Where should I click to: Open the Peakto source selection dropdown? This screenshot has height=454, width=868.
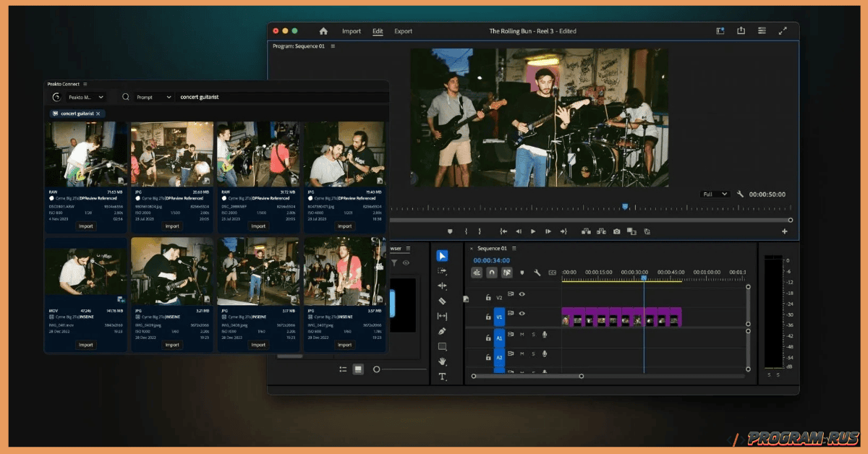pos(87,96)
